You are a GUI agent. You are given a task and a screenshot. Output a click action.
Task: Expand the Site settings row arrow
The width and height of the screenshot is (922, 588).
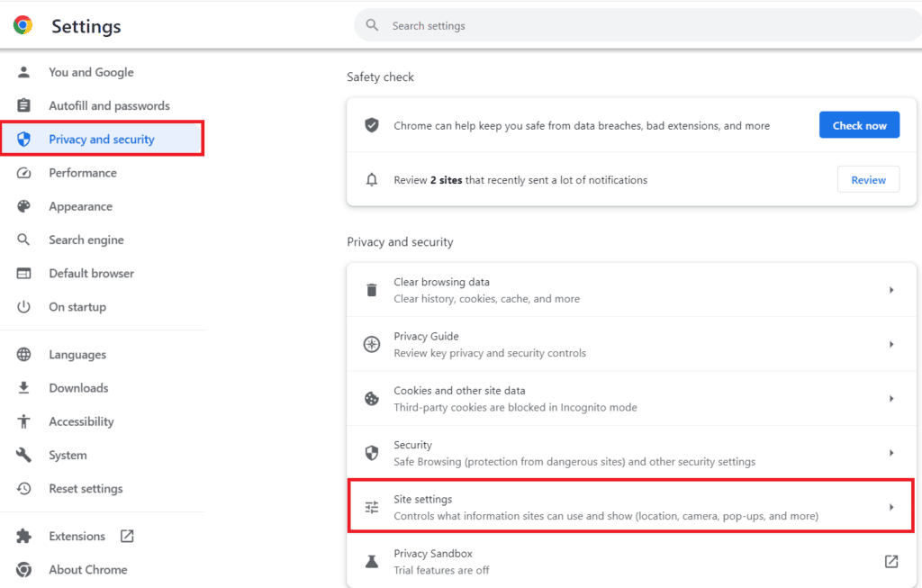point(891,507)
